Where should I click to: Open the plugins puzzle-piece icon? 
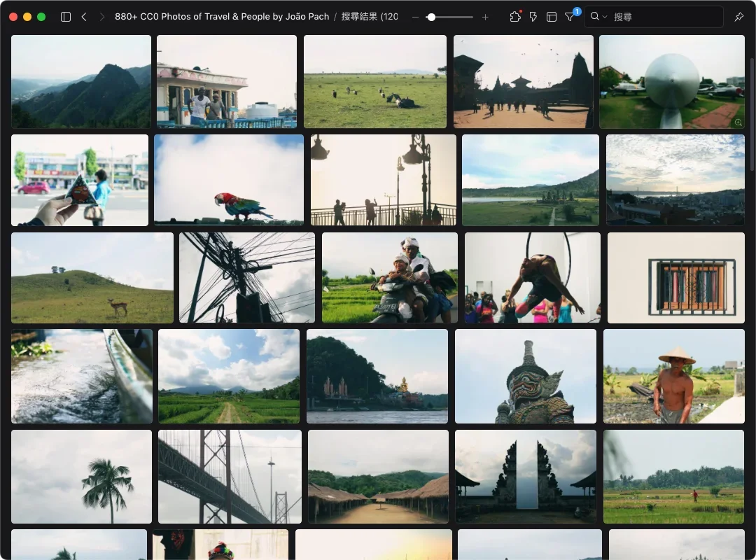pos(515,17)
